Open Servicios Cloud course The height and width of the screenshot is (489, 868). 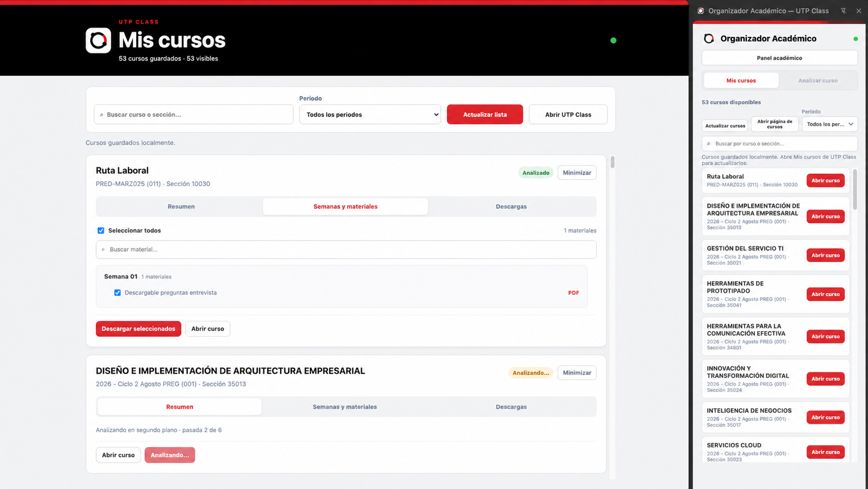point(825,452)
